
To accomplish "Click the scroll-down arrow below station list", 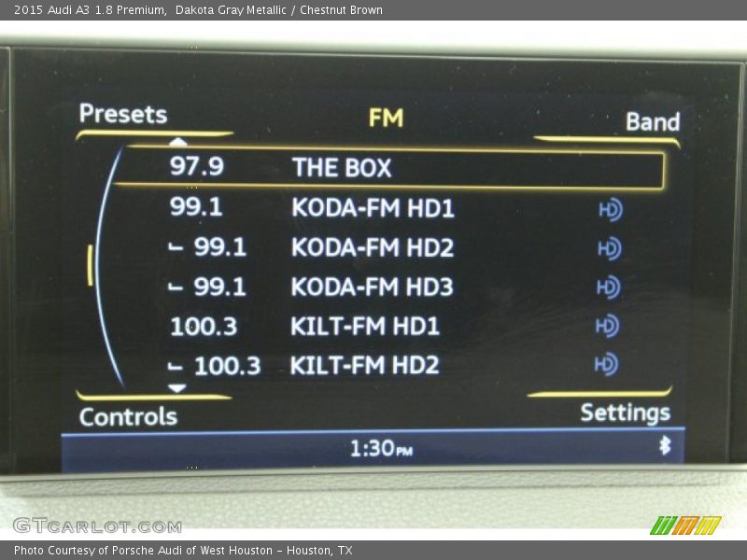I will point(177,388).
